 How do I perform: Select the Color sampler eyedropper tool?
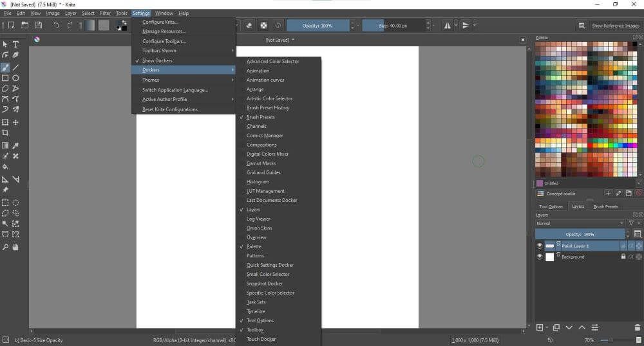tap(15, 145)
